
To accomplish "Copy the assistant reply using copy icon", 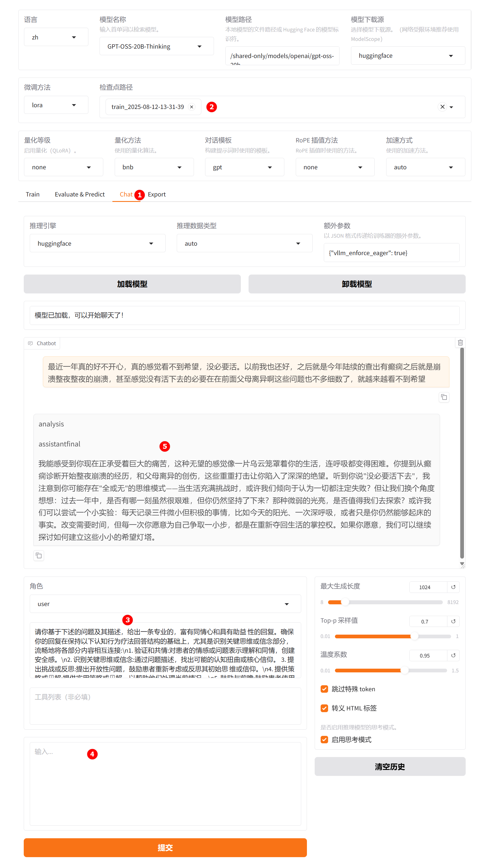I will [39, 555].
